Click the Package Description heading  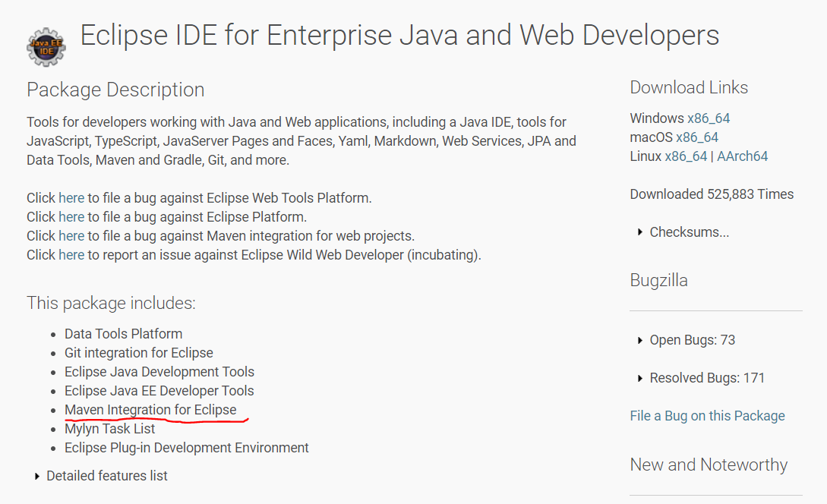[115, 90]
